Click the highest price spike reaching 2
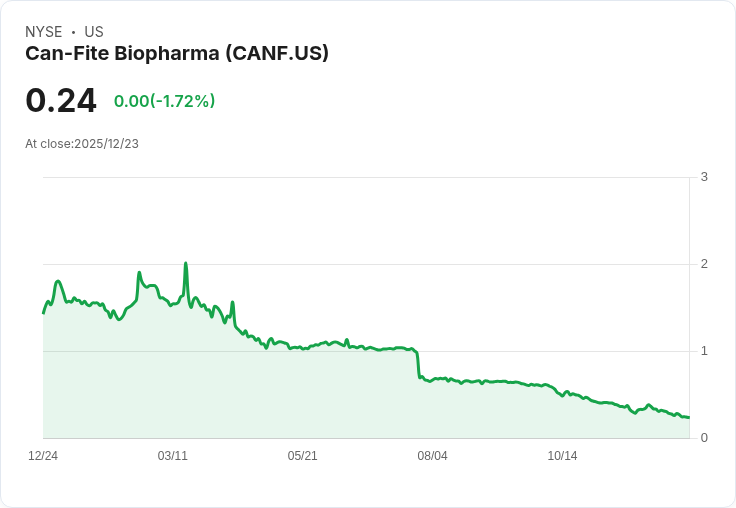This screenshot has width=736, height=508. click(x=186, y=264)
